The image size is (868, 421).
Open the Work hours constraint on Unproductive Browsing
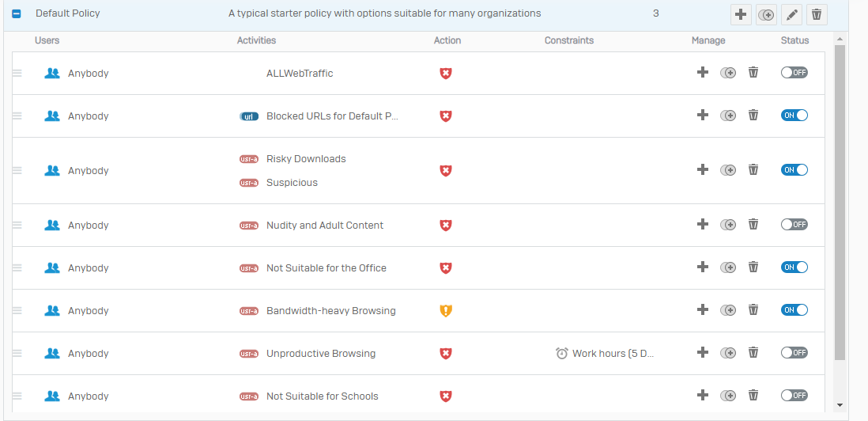point(606,354)
